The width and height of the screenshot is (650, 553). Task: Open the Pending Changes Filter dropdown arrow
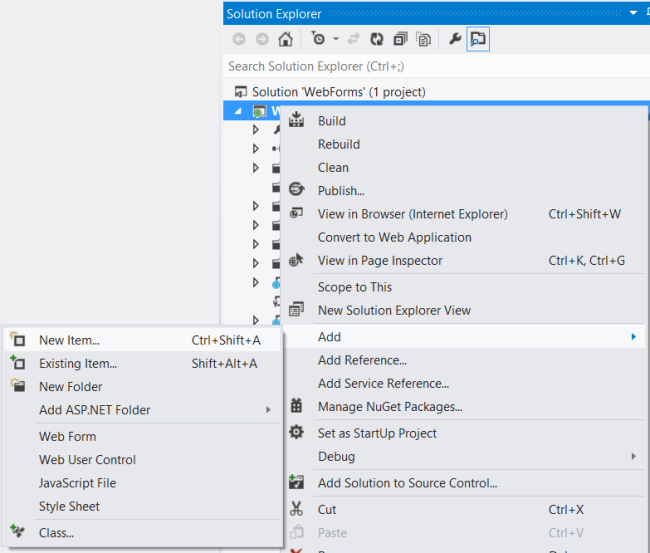[335, 39]
